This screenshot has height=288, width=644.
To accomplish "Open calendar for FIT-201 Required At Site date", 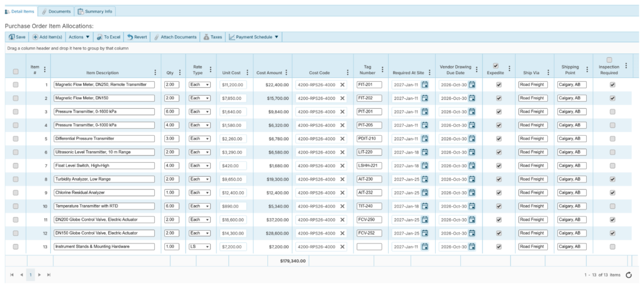I will 425,85.
